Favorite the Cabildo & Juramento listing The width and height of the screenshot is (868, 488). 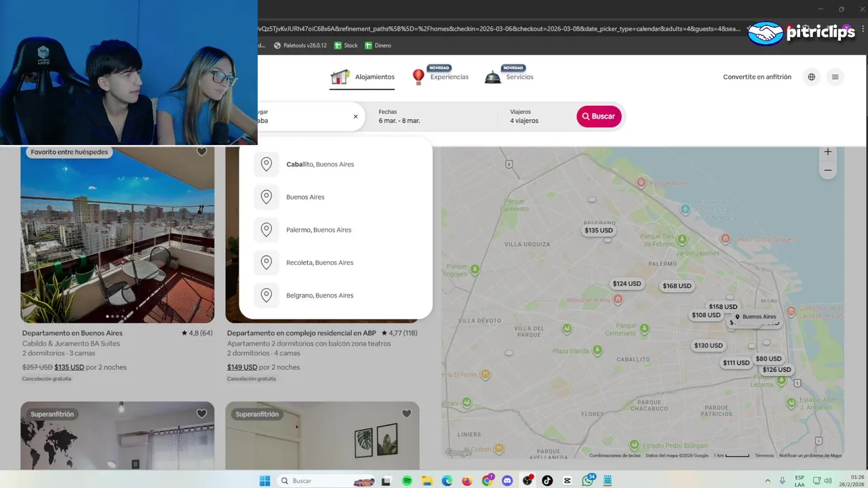coord(201,152)
